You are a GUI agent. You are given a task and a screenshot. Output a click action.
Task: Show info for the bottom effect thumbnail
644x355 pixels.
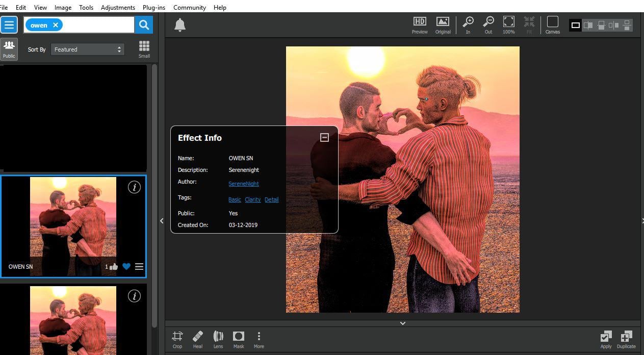pos(134,296)
